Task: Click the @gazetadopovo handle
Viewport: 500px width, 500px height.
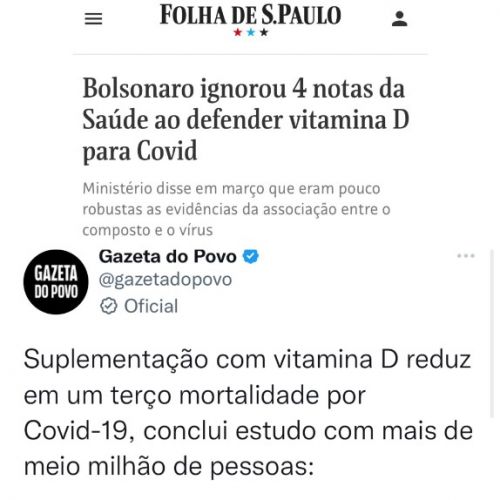Action: (165, 280)
